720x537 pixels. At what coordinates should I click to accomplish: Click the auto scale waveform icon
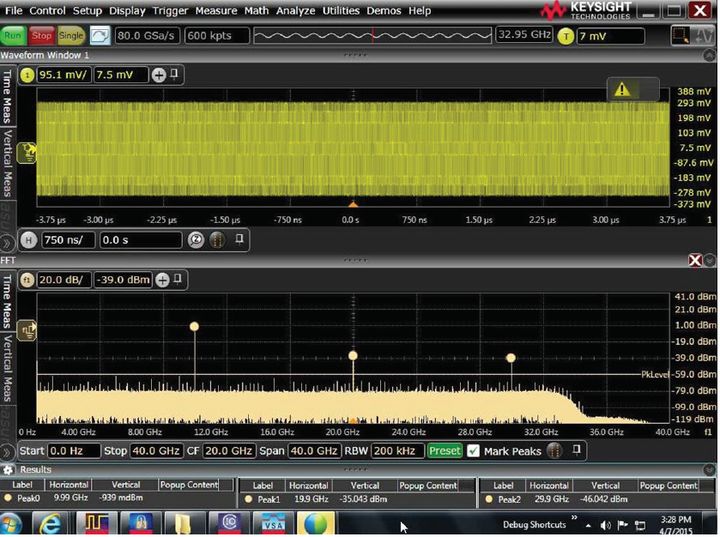(x=100, y=35)
